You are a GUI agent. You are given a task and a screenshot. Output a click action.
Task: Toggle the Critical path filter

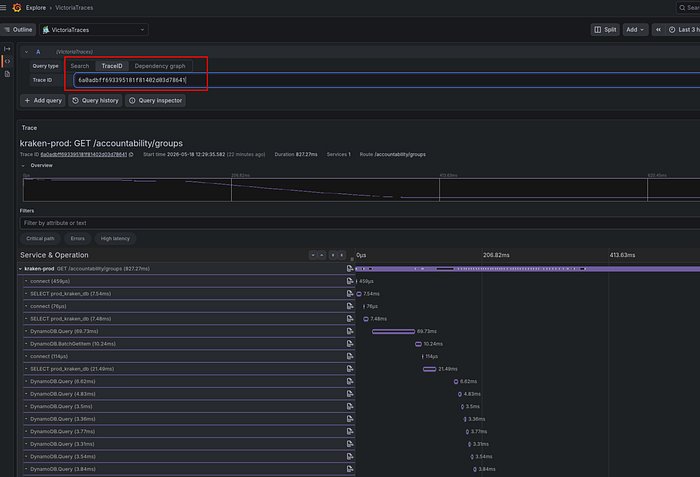click(40, 238)
